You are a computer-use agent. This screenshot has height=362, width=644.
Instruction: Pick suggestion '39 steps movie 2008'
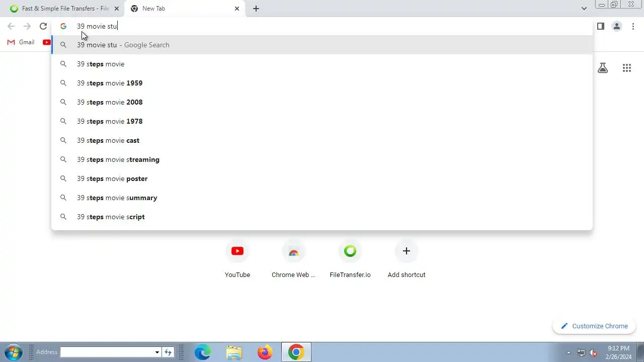pos(322,102)
